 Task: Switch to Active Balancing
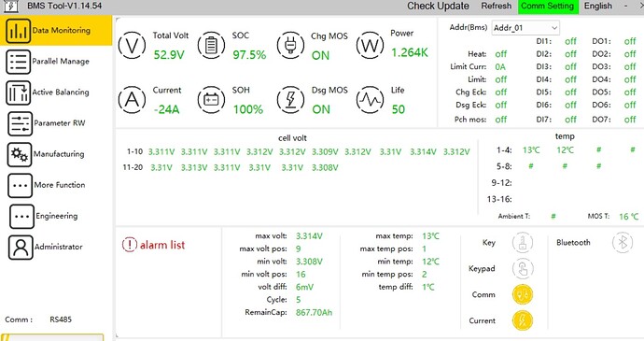56,92
